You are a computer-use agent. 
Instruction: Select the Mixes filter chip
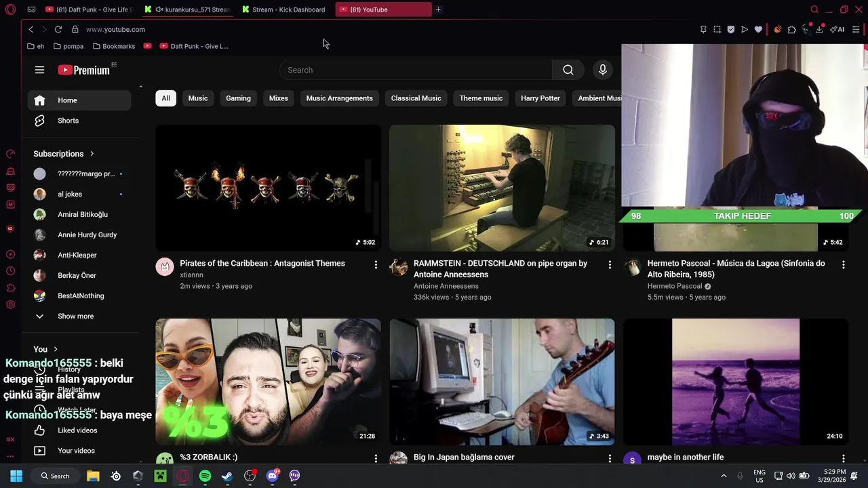pyautogui.click(x=279, y=98)
